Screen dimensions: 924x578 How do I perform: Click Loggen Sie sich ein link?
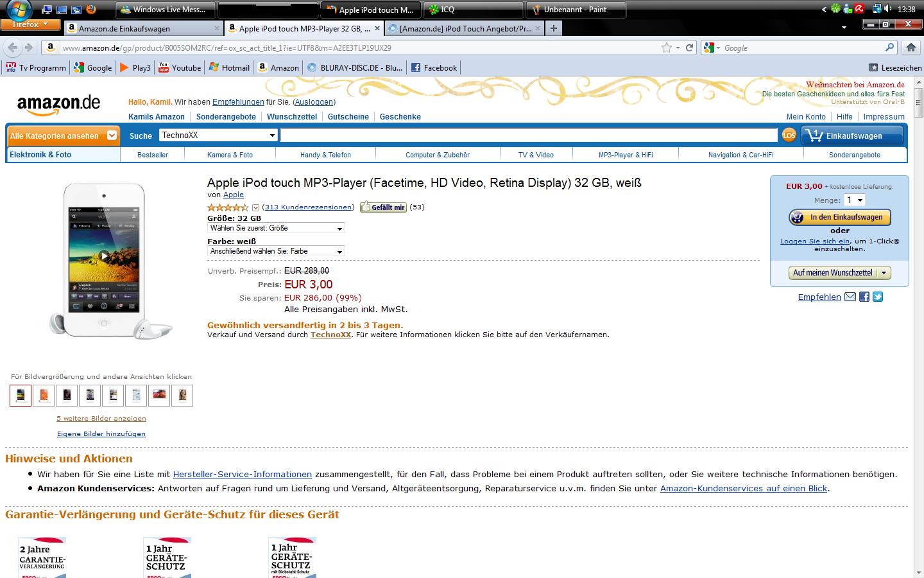(x=815, y=241)
